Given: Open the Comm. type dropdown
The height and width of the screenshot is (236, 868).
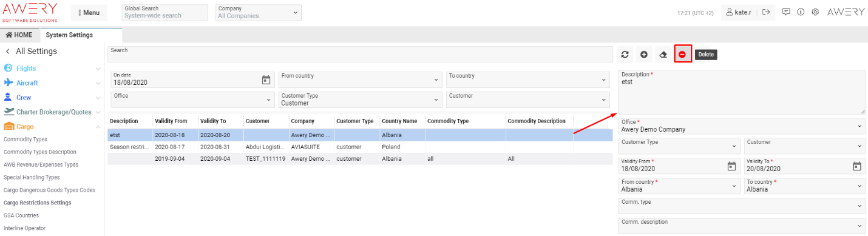Looking at the screenshot, I should click(742, 206).
